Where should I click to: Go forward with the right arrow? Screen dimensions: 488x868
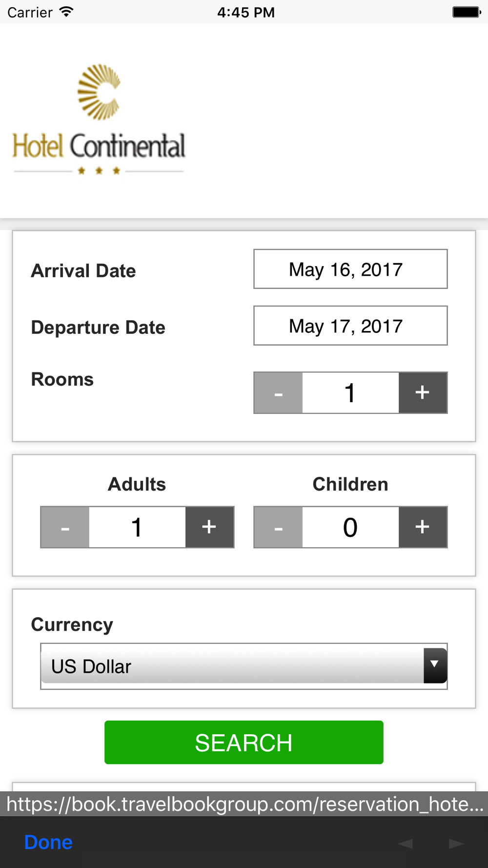(x=456, y=843)
